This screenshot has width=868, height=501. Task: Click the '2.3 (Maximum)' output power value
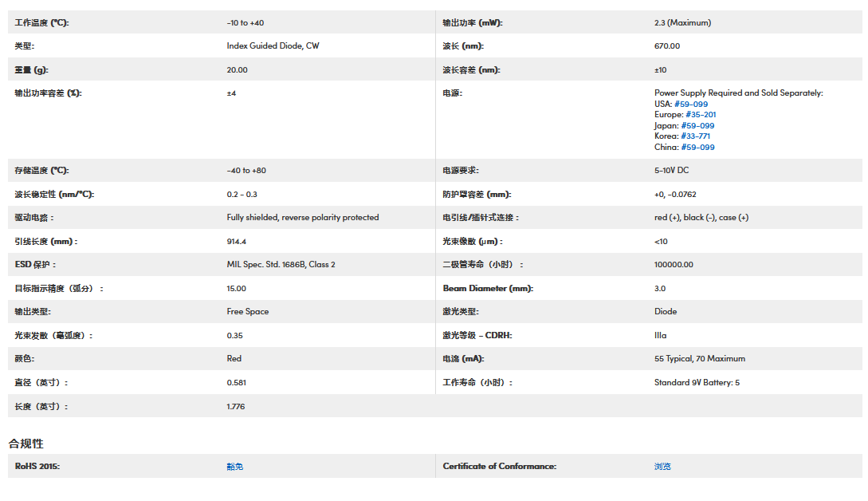[682, 23]
